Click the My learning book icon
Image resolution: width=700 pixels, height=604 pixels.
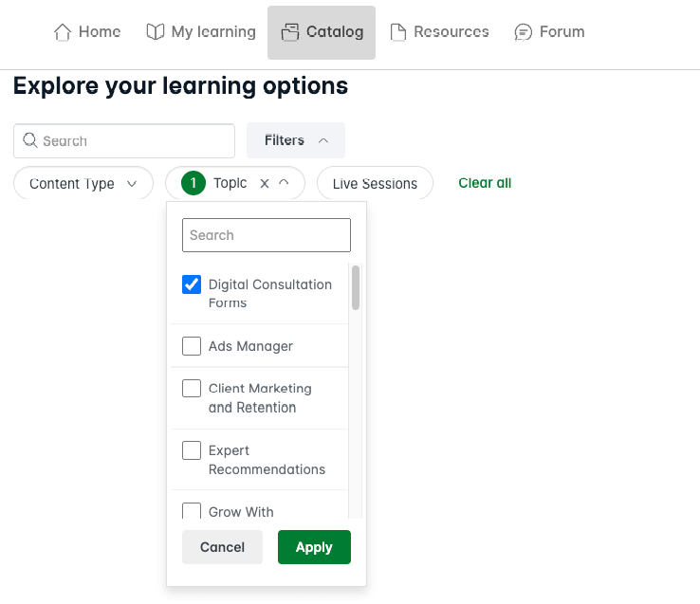[156, 31]
